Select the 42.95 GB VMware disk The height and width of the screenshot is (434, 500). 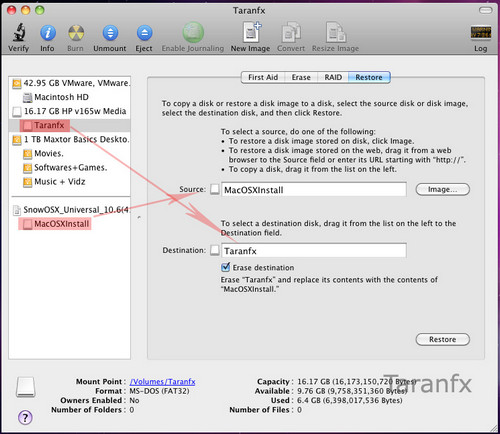71,83
